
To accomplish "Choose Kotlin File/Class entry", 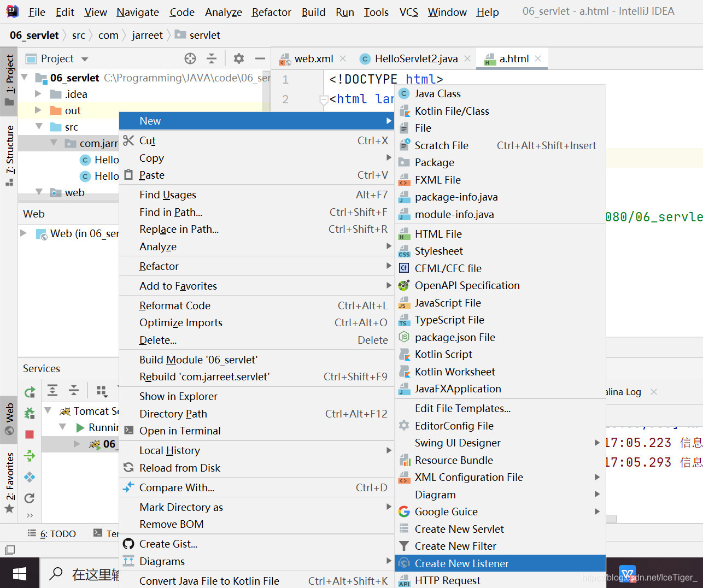I will (x=500, y=111).
